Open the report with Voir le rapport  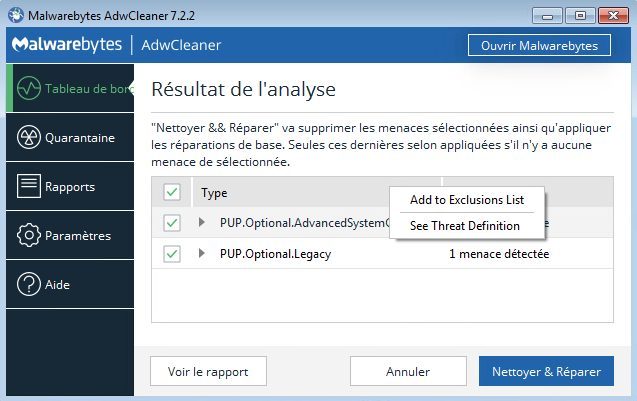coord(208,371)
